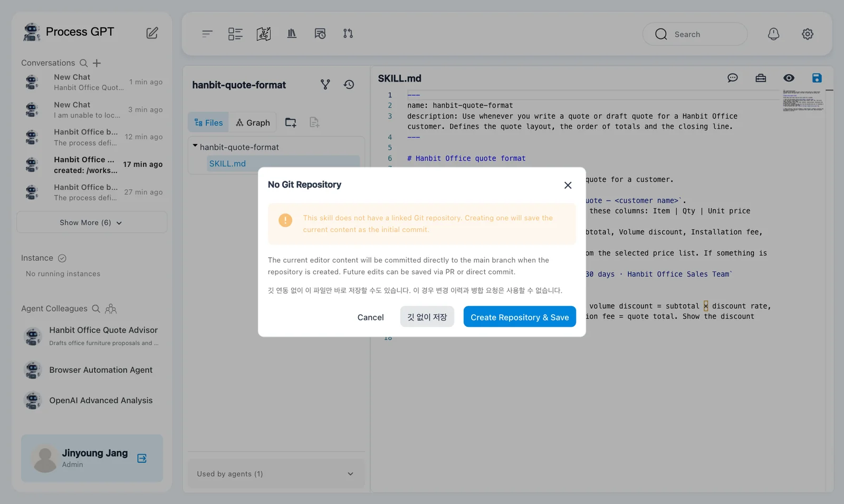Click Cancel in the dialog

(370, 317)
